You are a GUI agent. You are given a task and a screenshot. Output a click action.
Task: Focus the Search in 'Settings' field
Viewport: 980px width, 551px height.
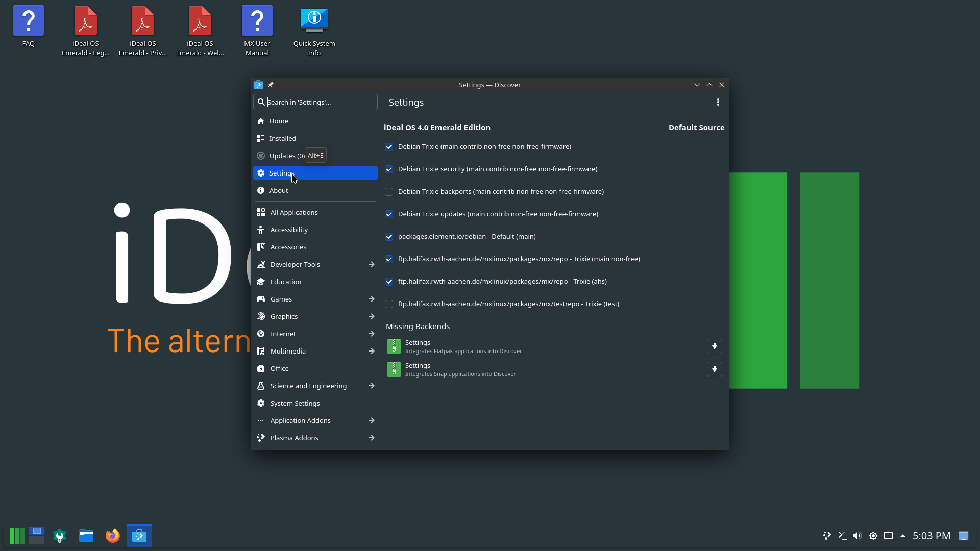(315, 102)
